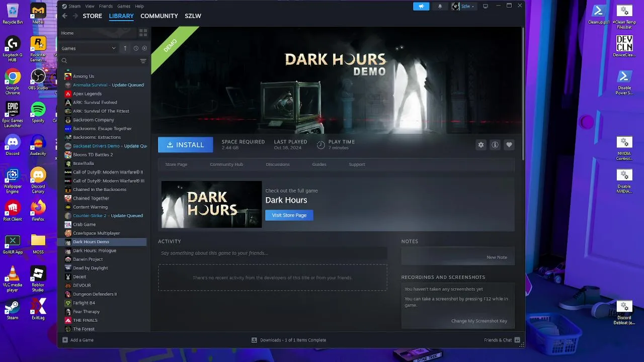Open DeviceCleanup desktop icon
This screenshot has width=644, height=362.
624,46
